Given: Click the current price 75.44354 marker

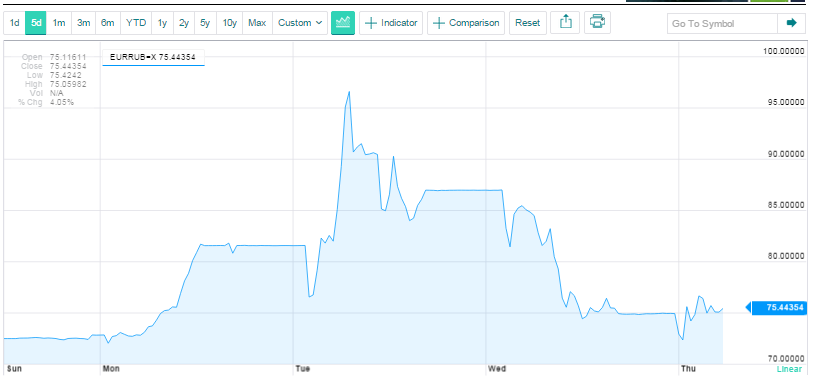Looking at the screenshot, I should [777, 308].
